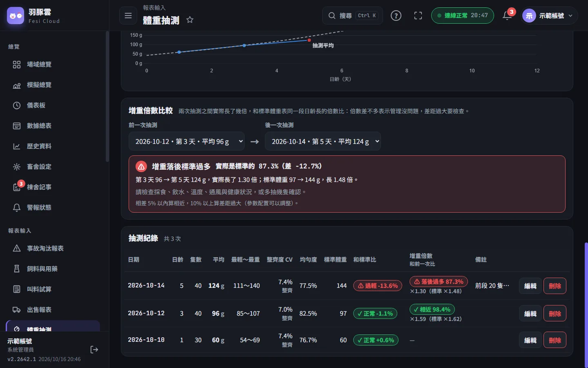Image resolution: width=588 pixels, height=368 pixels.
Task: Click the 前段 20 隻… note cell
Action: (492, 286)
